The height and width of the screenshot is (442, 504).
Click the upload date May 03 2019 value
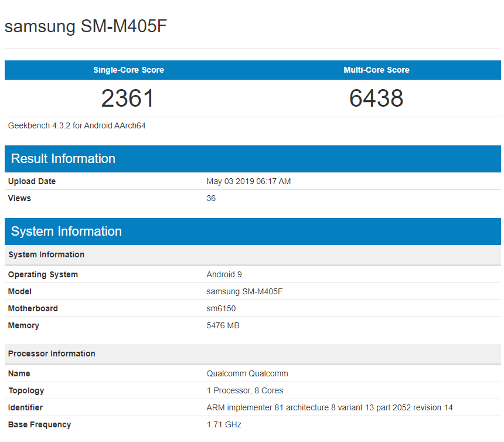pyautogui.click(x=248, y=181)
